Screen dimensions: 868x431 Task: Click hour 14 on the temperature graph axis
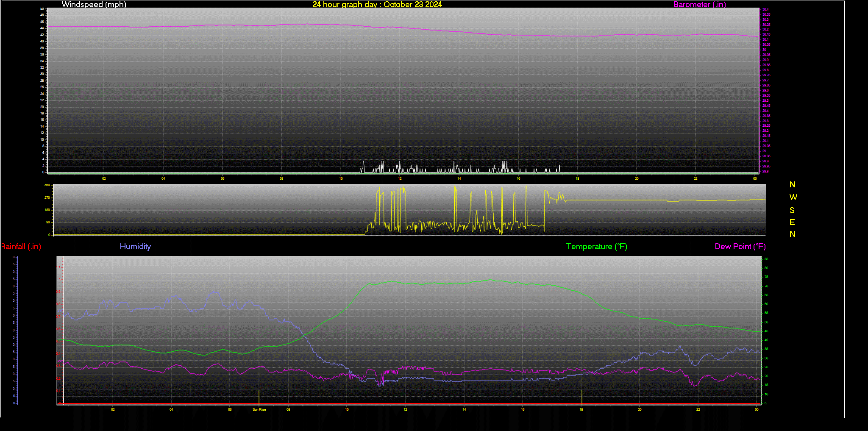464,409
